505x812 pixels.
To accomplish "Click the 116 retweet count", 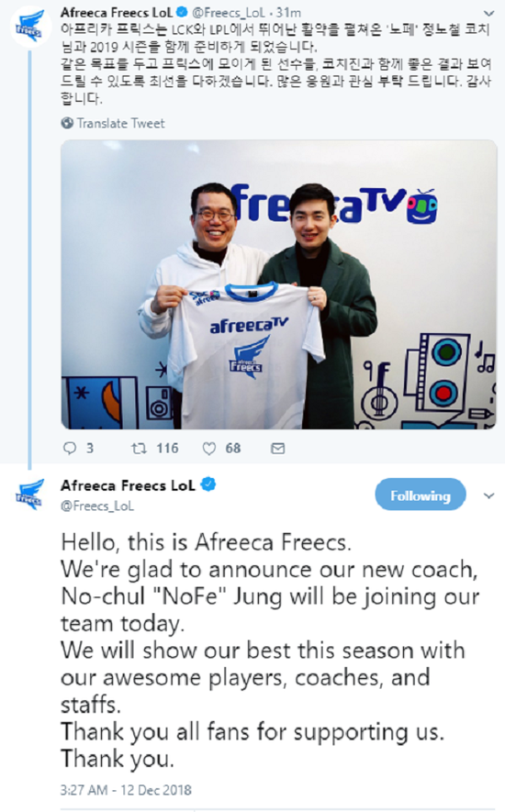I will (x=167, y=448).
